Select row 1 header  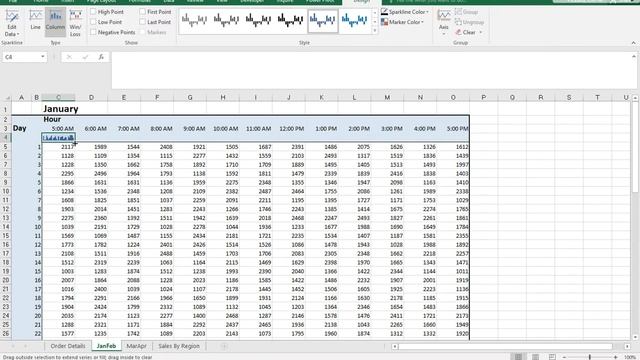[6, 109]
